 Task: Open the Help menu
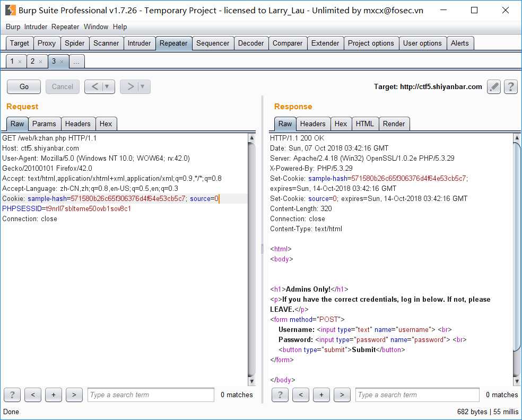click(x=120, y=27)
